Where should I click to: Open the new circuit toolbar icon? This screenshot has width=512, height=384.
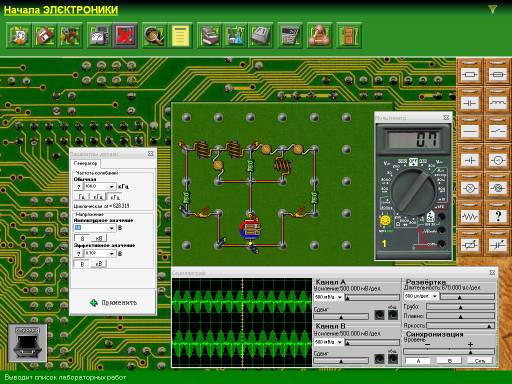click(19, 35)
